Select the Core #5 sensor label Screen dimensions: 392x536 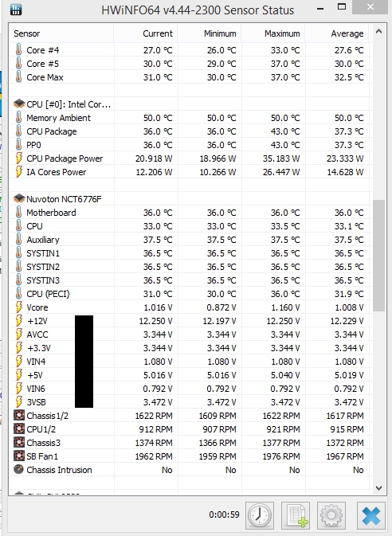point(42,64)
